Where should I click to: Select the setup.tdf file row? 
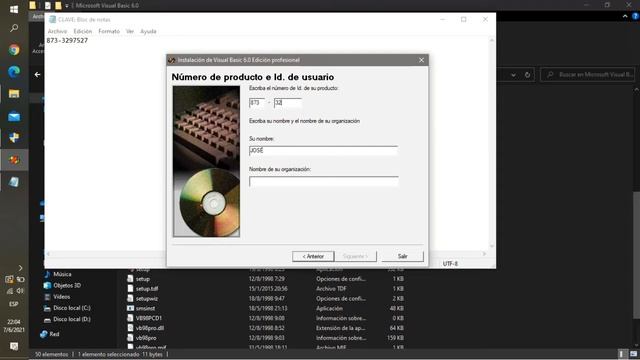[x=265, y=289]
